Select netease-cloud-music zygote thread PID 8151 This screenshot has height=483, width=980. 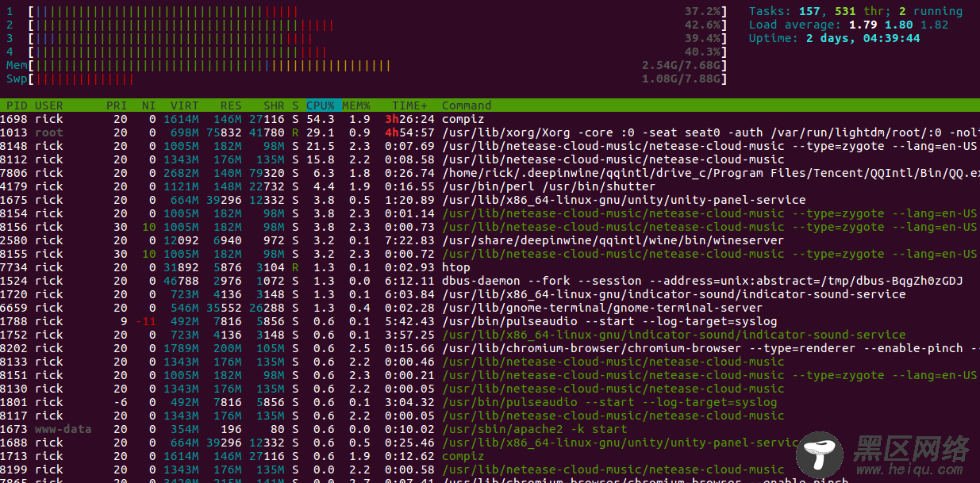(x=490, y=375)
